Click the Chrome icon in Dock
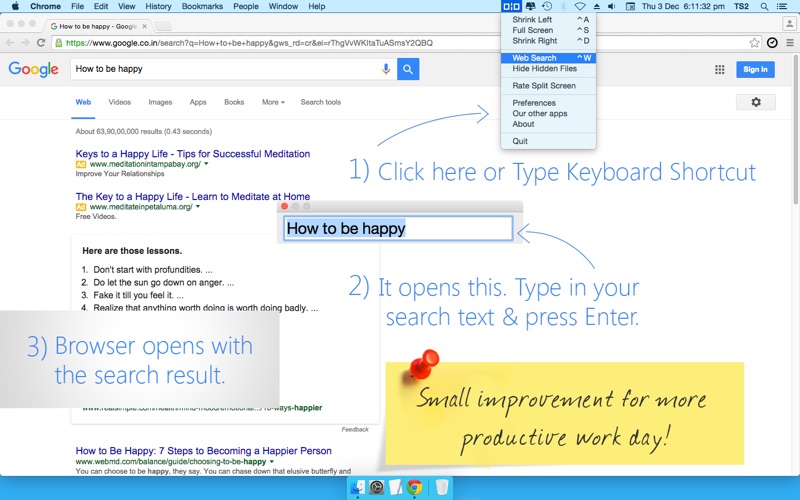This screenshot has height=500, width=800. [414, 488]
